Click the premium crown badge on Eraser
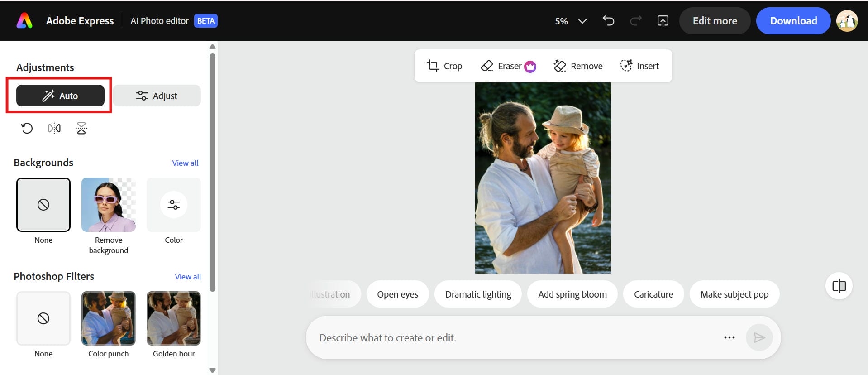This screenshot has width=868, height=375. tap(530, 67)
